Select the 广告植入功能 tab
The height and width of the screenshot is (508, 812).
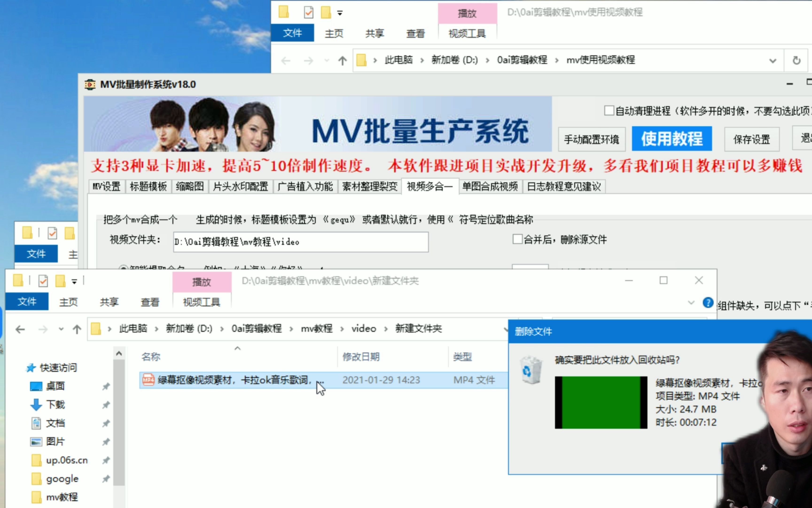point(305,187)
